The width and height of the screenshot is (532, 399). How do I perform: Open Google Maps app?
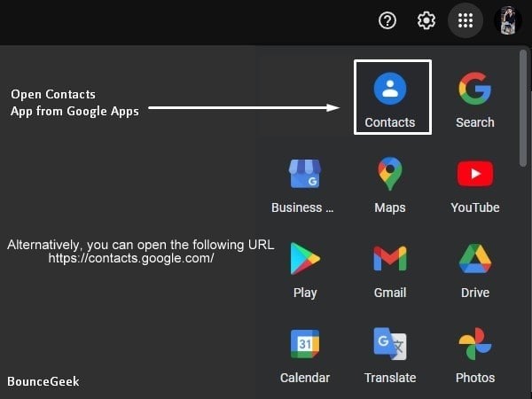(390, 185)
